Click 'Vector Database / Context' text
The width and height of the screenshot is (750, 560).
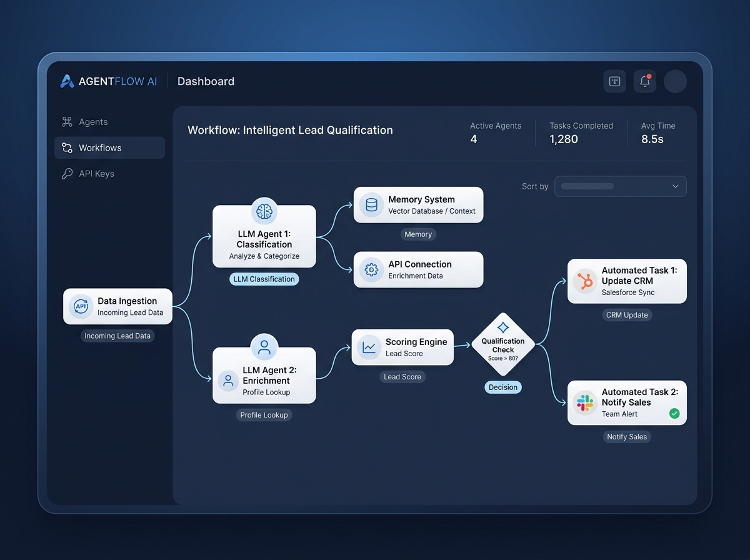pos(432,211)
